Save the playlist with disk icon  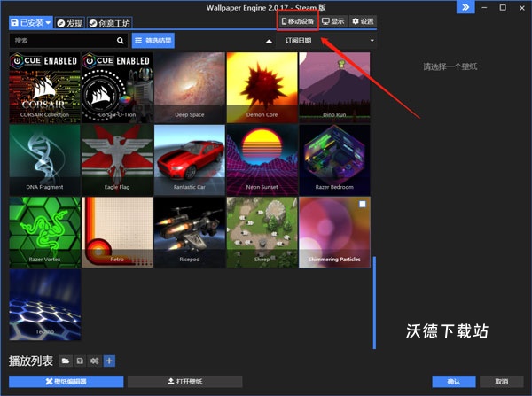point(80,361)
